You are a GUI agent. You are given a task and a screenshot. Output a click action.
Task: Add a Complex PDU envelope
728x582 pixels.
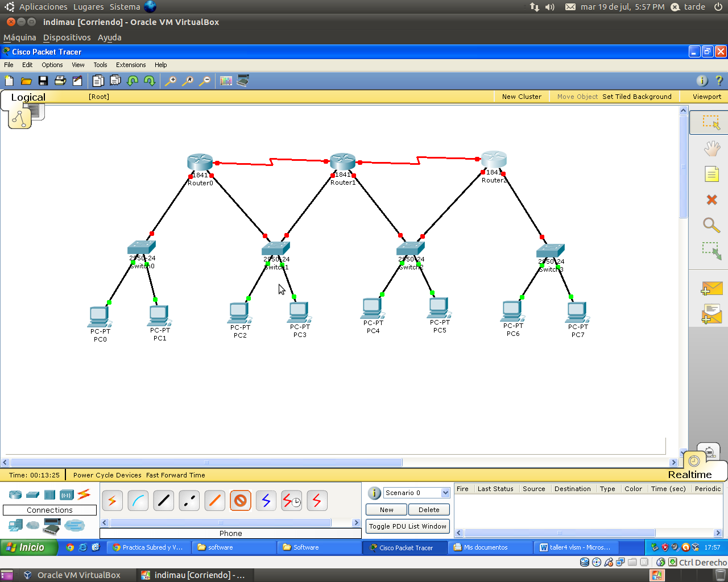(712, 314)
